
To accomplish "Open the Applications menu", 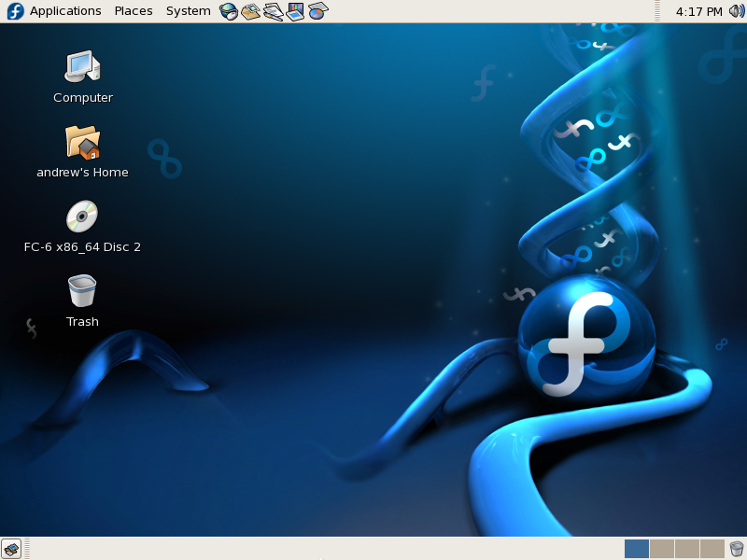I will pos(65,11).
